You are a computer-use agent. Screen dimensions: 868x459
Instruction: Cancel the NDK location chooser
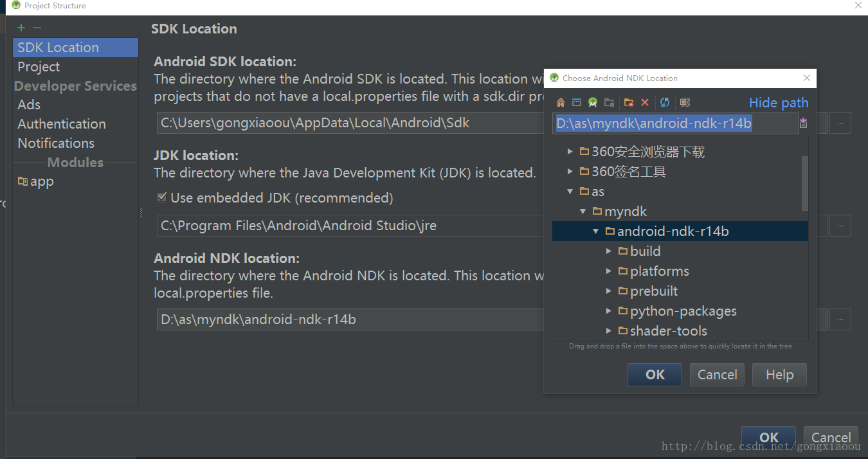(x=717, y=375)
